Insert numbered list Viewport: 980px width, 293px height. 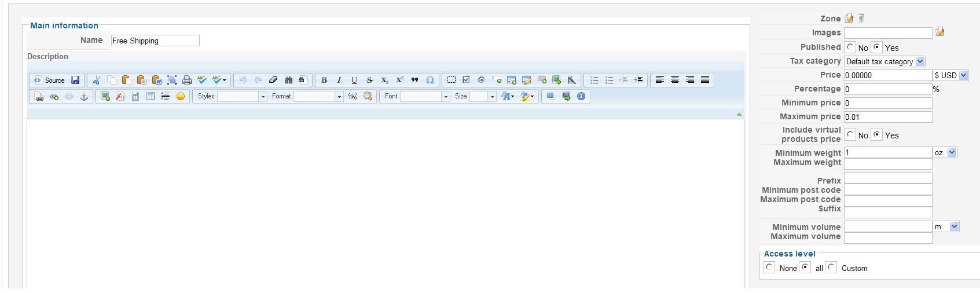[594, 80]
